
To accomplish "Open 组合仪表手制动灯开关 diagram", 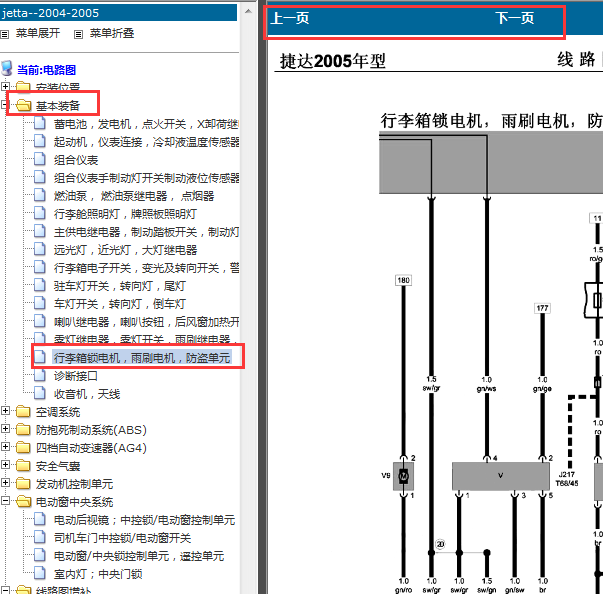I will pos(146,178).
